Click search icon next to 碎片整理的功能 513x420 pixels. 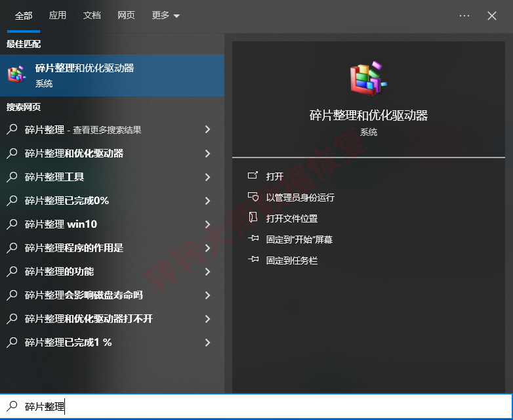(x=12, y=272)
